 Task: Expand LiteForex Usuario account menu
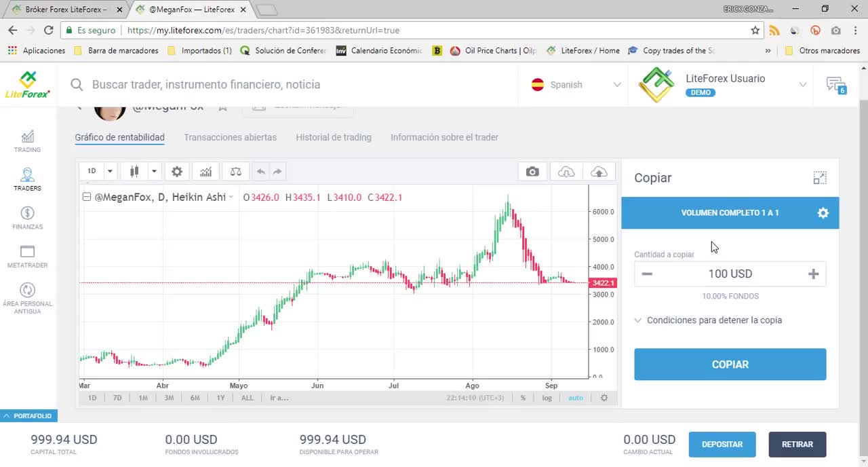(803, 85)
